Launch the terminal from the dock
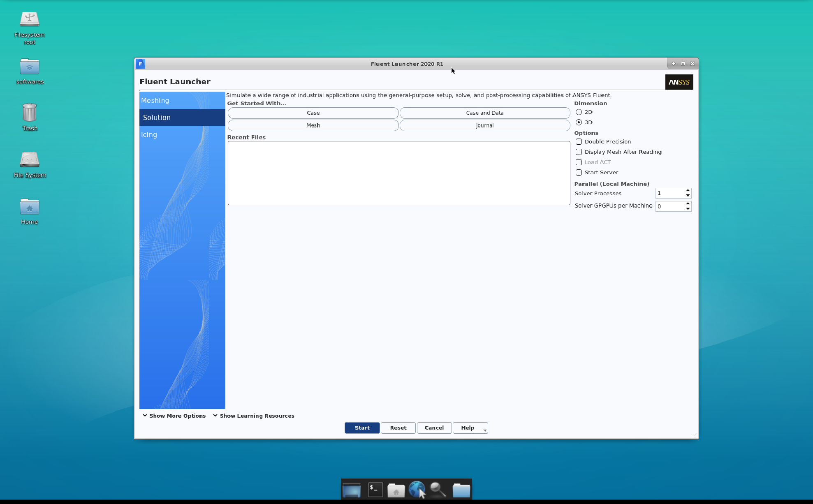 coord(375,490)
